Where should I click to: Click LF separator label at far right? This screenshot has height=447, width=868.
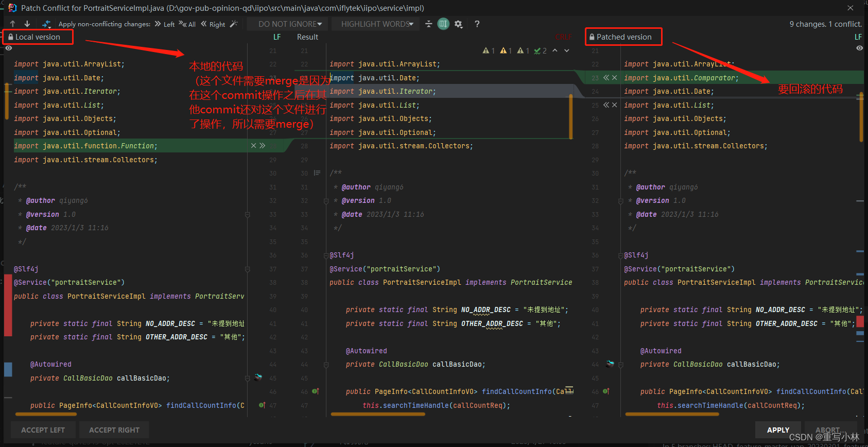coord(858,37)
